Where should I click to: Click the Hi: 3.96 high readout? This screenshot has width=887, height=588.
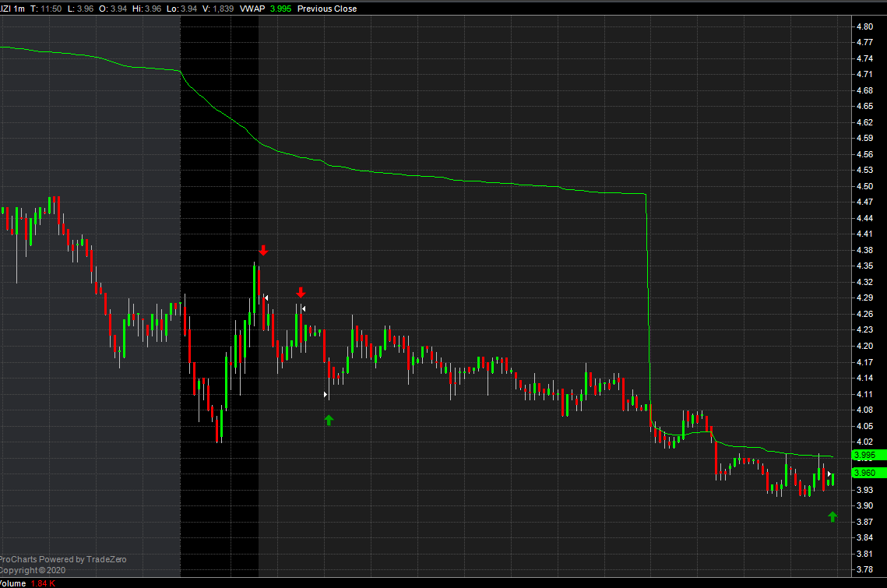(147, 9)
